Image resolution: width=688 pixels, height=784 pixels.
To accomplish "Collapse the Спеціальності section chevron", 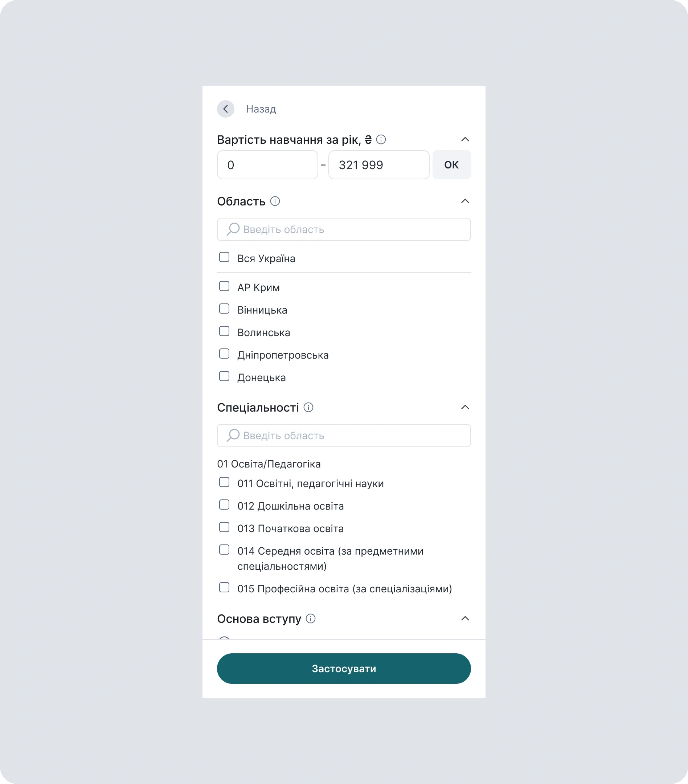I will click(x=465, y=407).
